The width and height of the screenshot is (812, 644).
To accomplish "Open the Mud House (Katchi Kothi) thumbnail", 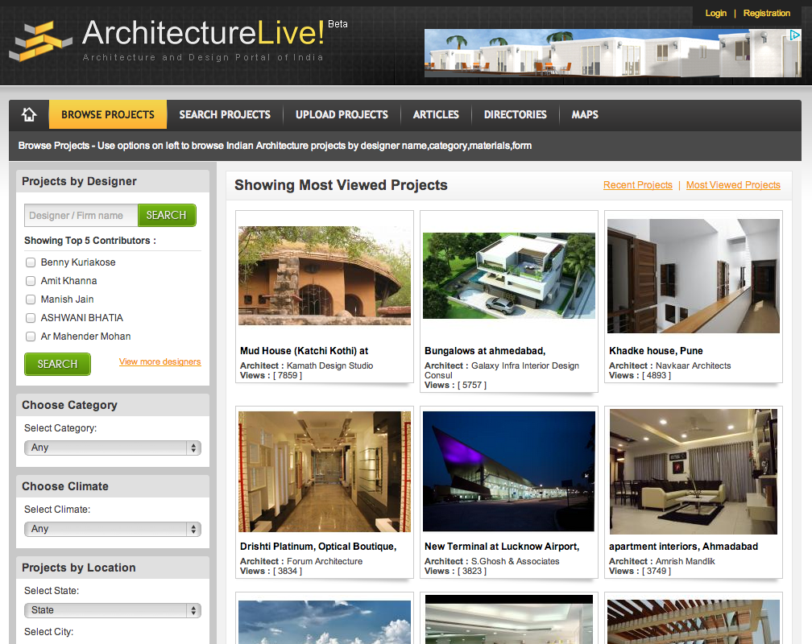I will coord(325,276).
